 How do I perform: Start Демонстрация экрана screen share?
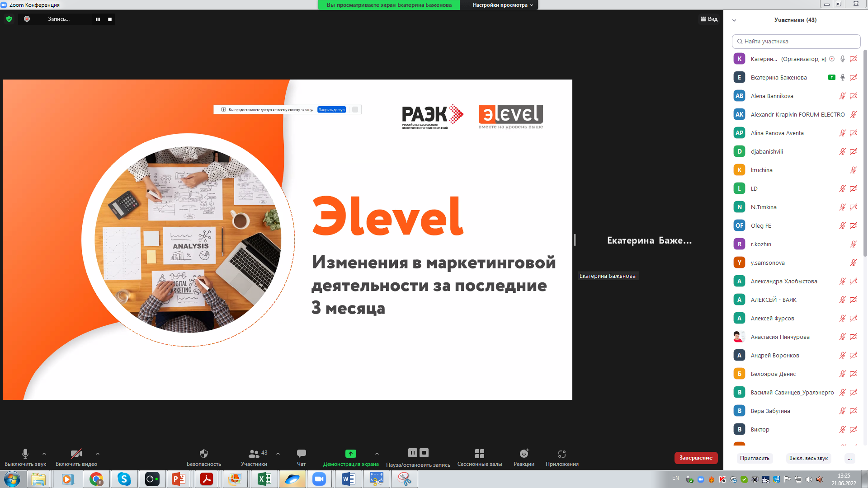tap(351, 457)
